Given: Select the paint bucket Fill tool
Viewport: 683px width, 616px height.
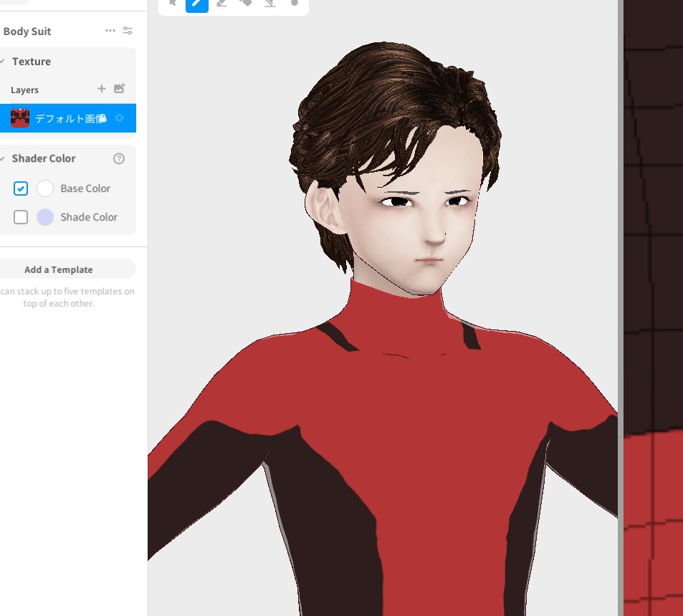Looking at the screenshot, I should point(246,3).
